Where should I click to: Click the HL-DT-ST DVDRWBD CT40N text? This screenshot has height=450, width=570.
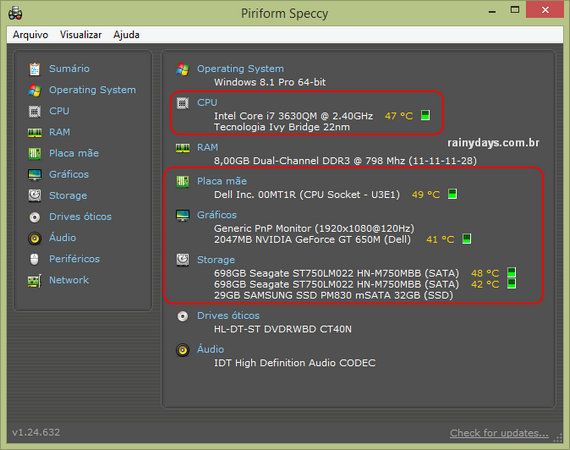pos(282,329)
